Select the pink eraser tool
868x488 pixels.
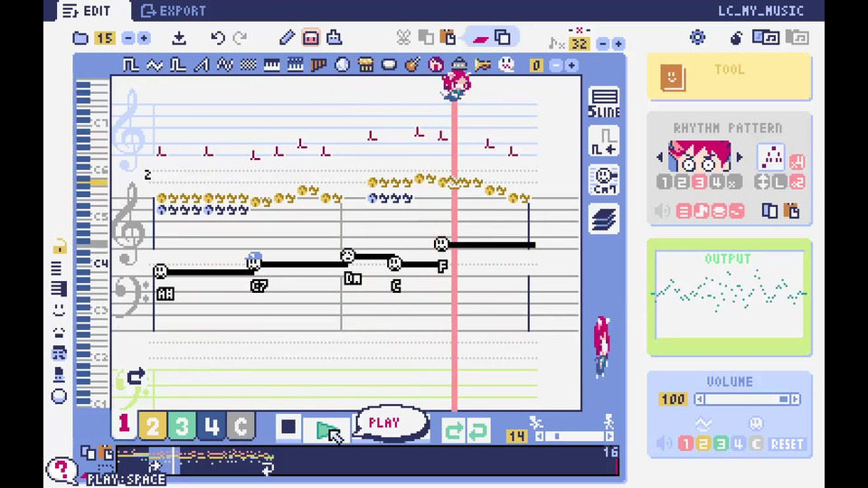(310, 38)
